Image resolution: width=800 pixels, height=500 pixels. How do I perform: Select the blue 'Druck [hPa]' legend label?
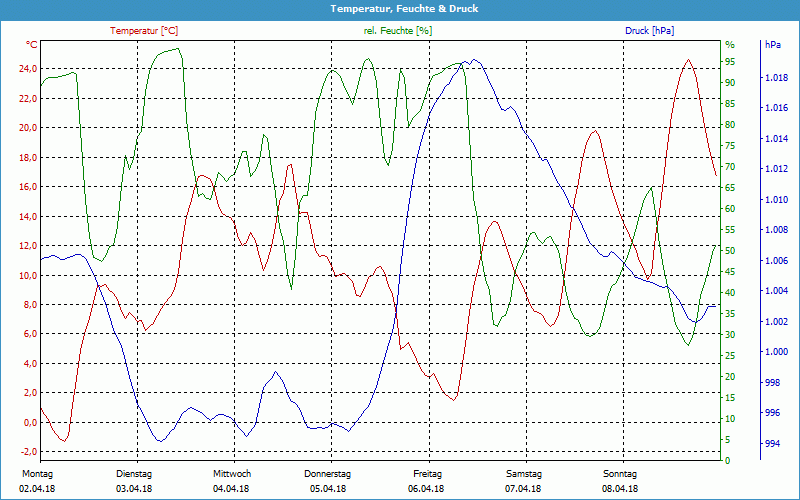click(x=649, y=31)
